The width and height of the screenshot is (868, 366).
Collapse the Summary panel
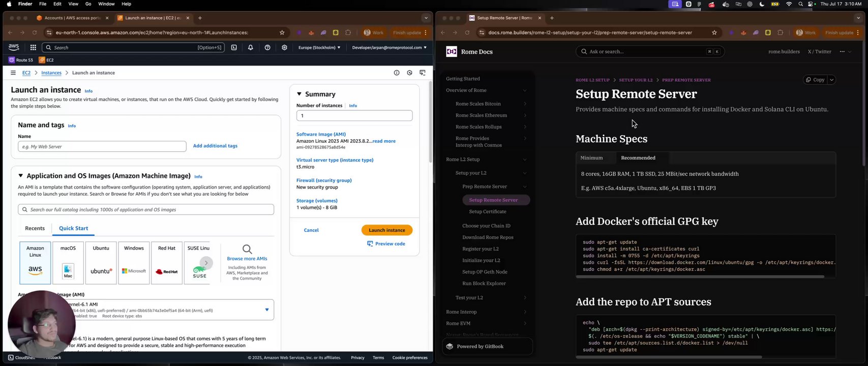pos(299,94)
